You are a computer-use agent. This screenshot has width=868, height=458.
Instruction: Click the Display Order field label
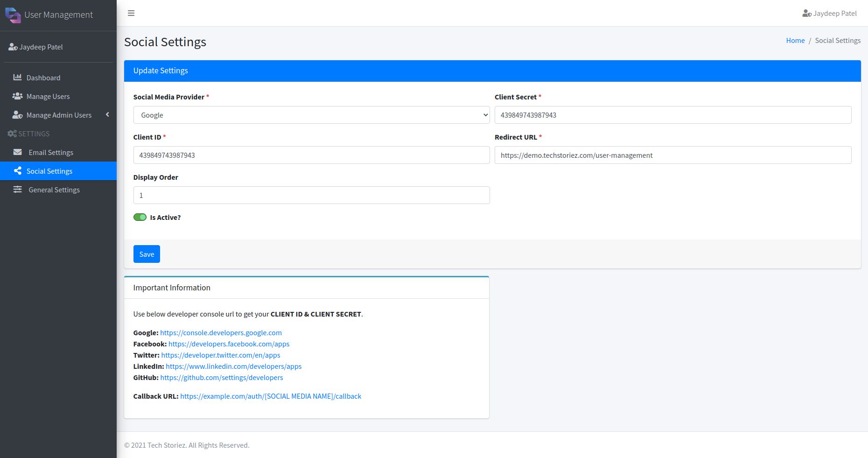(x=156, y=177)
